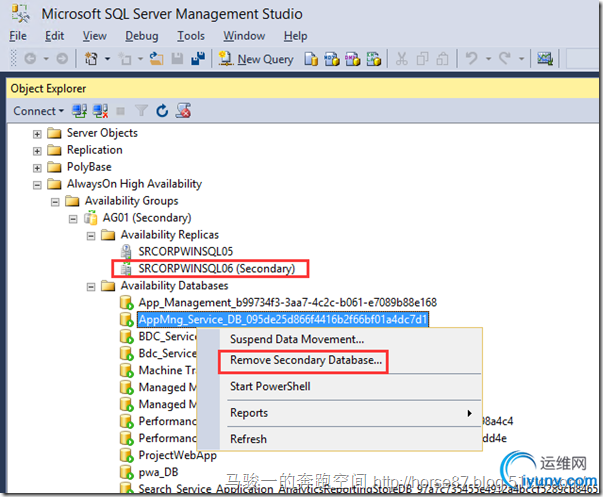Collapse the Availability Replicas node
The height and width of the screenshot is (497, 603).
(x=91, y=236)
